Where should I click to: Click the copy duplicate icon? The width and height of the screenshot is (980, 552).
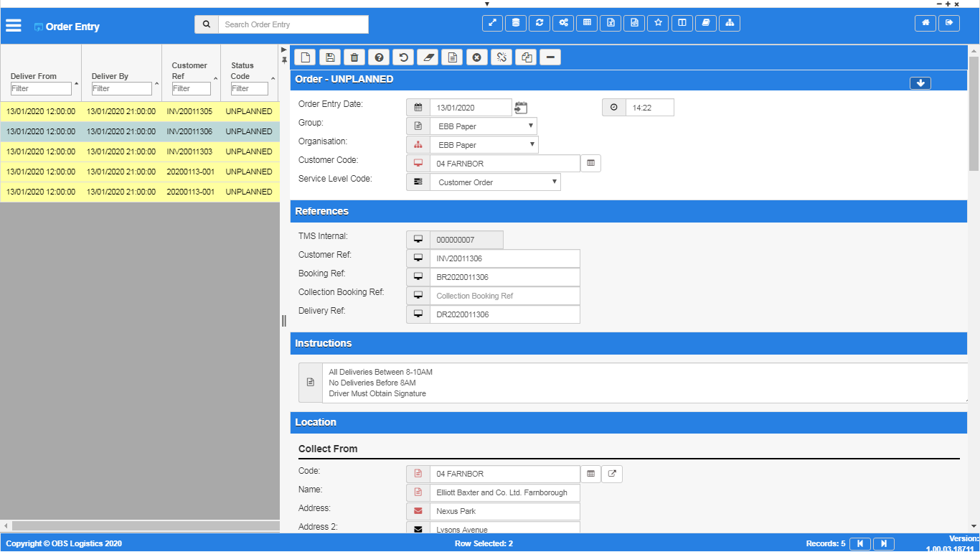(525, 57)
